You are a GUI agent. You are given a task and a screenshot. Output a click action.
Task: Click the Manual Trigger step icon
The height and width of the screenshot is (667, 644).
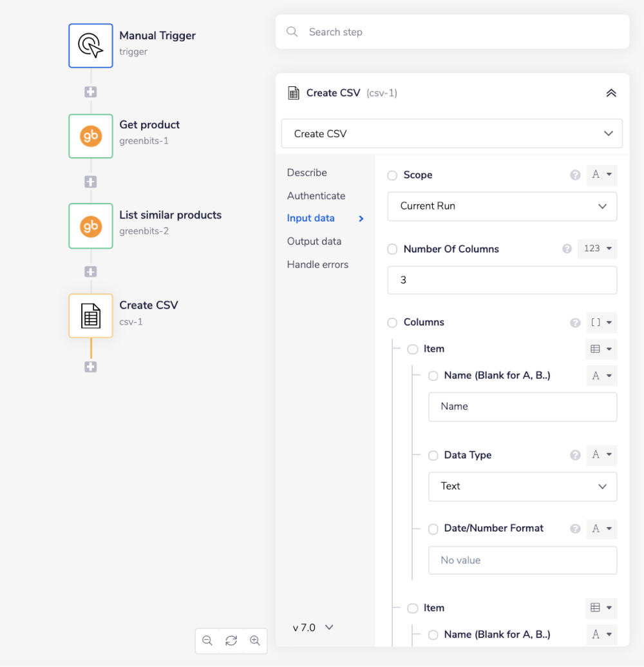click(91, 46)
